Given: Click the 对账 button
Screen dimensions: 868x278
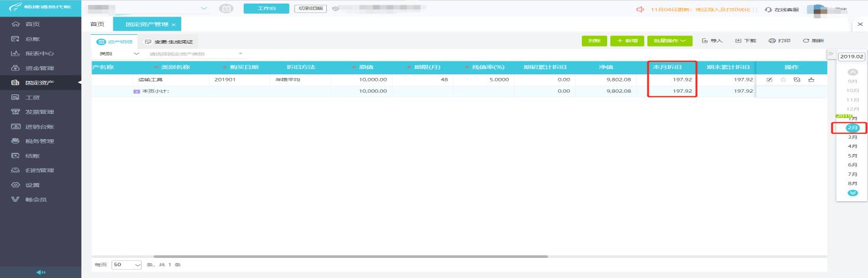Looking at the screenshot, I should (x=594, y=41).
